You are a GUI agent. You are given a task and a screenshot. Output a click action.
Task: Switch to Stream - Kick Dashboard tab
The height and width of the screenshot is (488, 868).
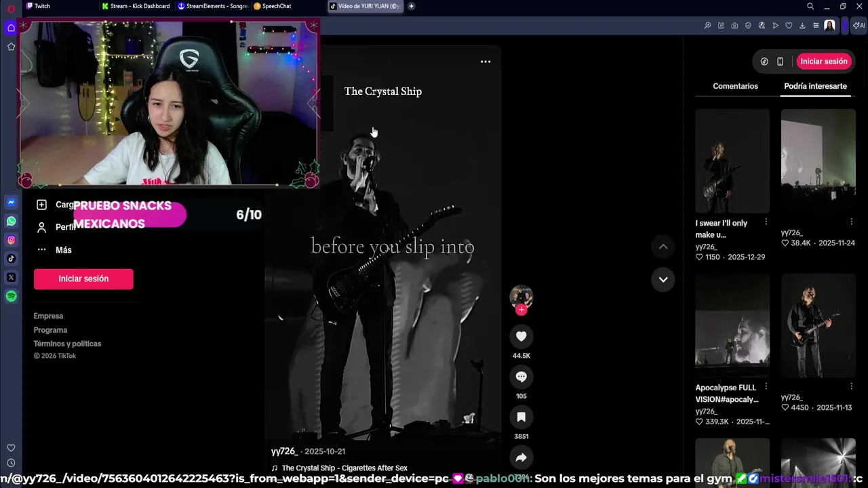(136, 6)
